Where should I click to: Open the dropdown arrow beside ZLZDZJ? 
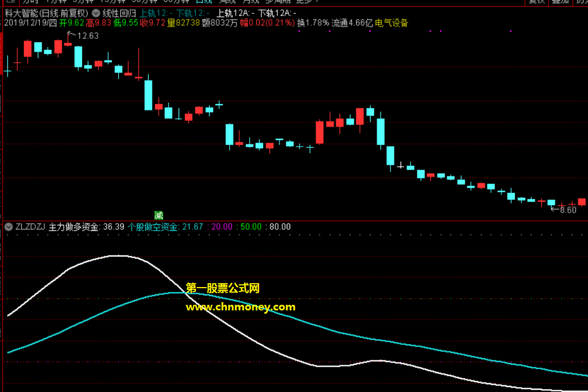click(x=9, y=227)
